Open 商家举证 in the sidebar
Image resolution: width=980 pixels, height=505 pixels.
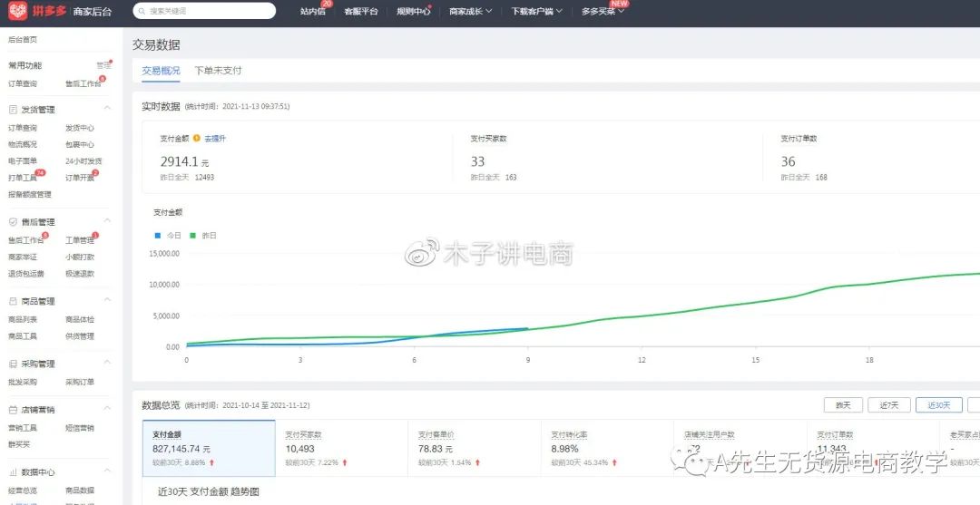click(x=23, y=257)
